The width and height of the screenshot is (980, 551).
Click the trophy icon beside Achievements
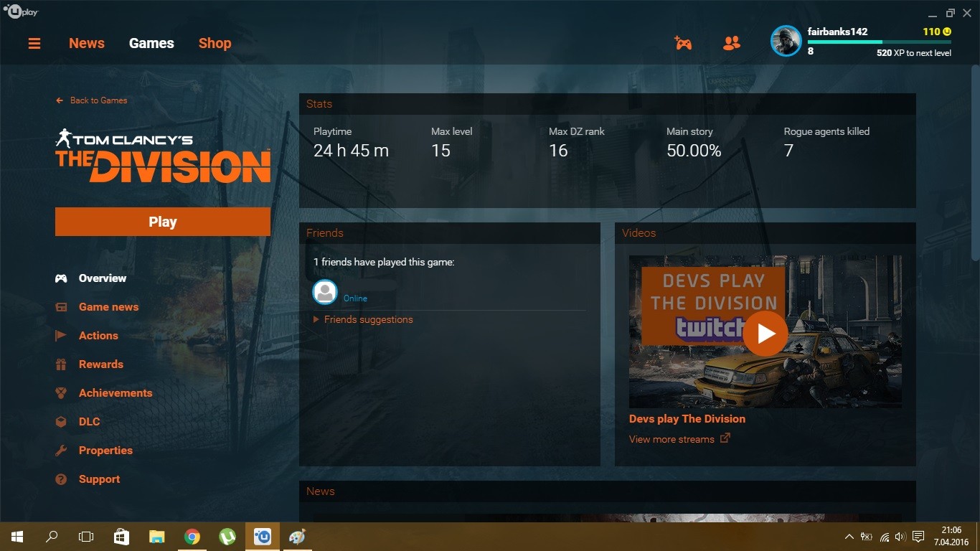click(x=61, y=393)
